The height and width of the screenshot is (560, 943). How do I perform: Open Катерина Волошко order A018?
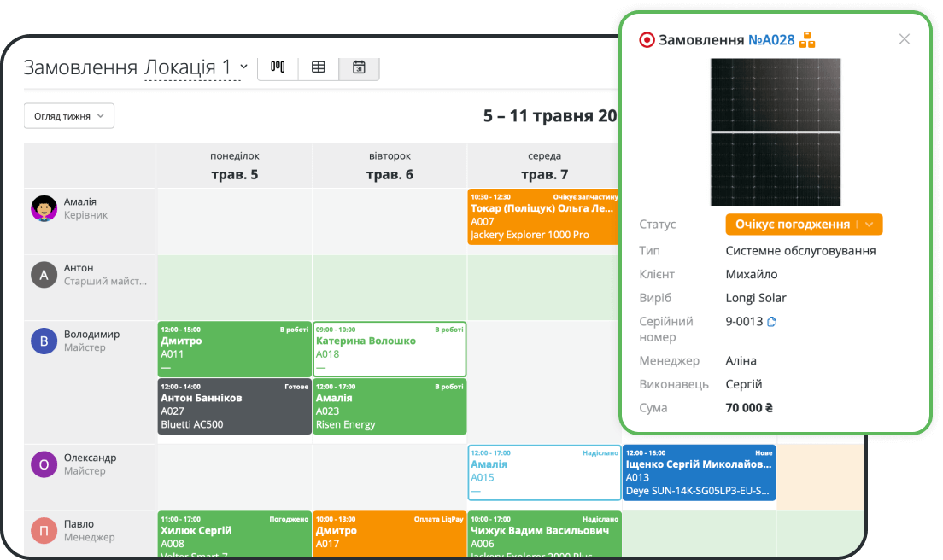tap(389, 348)
